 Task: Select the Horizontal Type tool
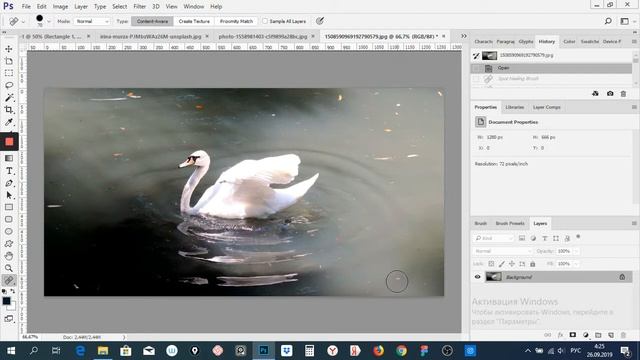tap(9, 171)
